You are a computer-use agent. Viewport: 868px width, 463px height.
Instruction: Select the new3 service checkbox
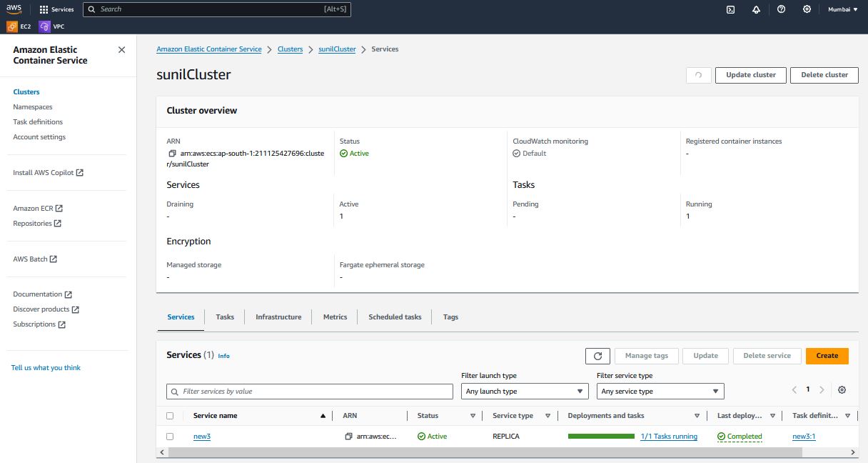(x=170, y=437)
